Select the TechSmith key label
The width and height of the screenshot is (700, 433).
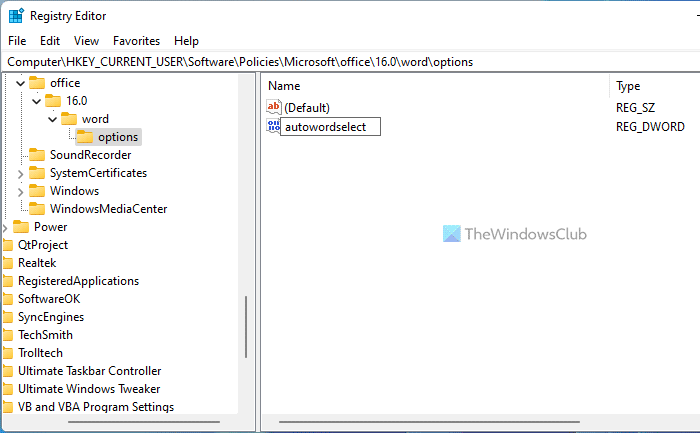coord(45,335)
